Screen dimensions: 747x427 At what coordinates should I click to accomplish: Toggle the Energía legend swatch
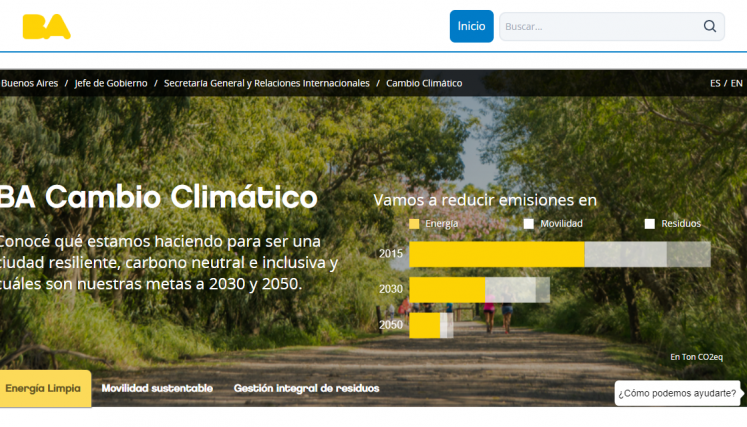[414, 224]
